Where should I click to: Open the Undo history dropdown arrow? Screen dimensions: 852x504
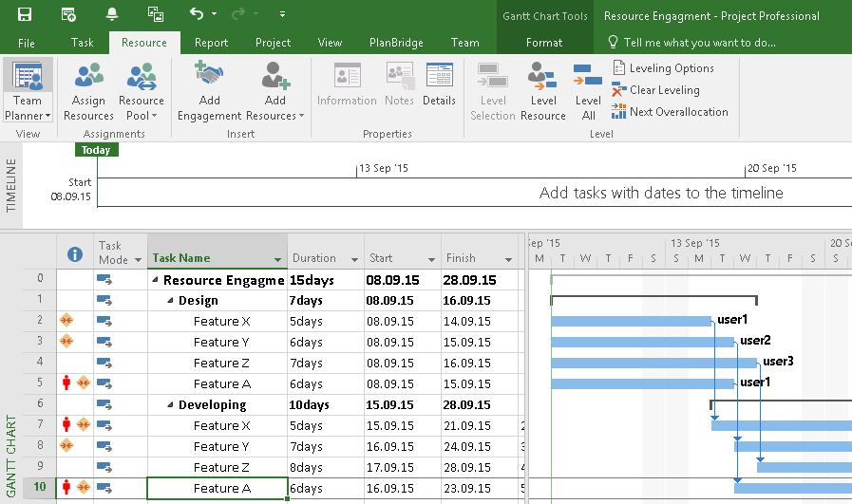click(214, 13)
